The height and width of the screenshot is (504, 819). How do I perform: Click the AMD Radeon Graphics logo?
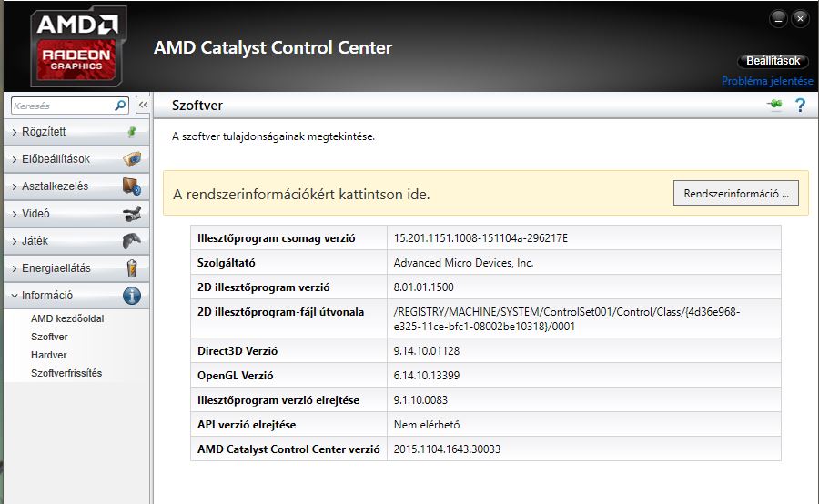(79, 46)
